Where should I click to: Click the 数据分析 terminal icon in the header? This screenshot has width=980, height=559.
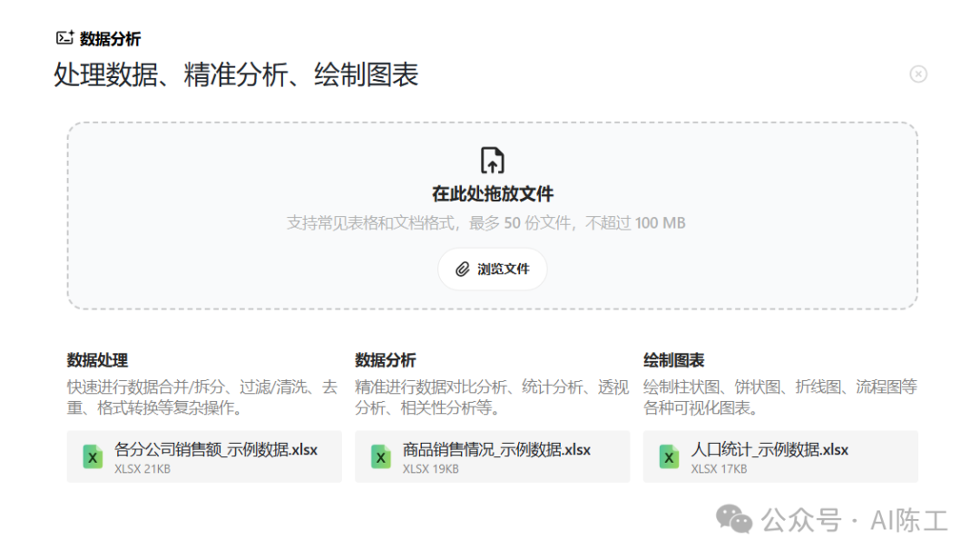click(x=64, y=38)
